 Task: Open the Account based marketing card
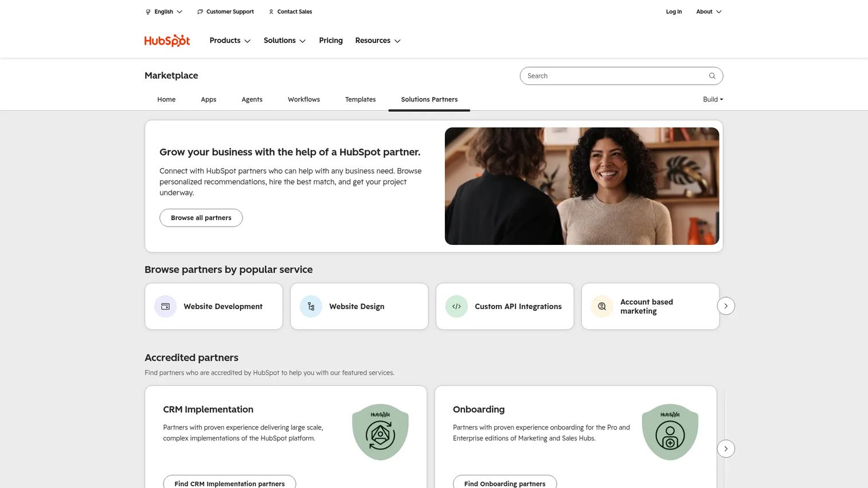651,306
